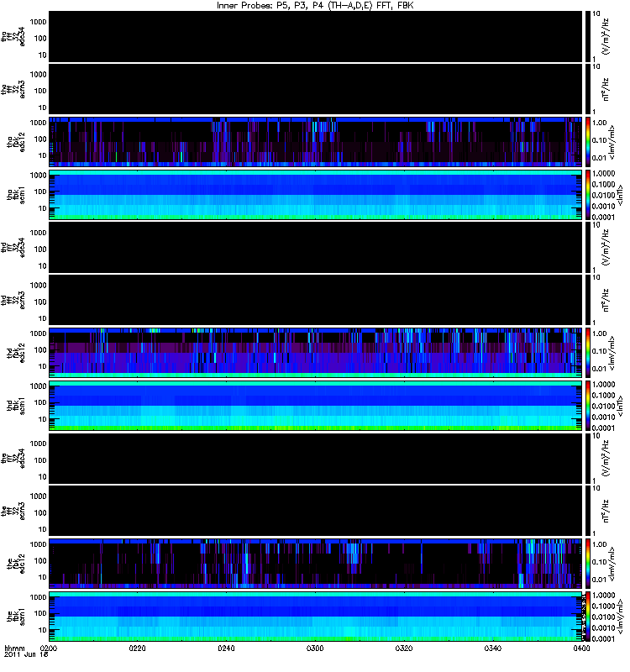Click the tha fbk scm1 spectrogram panel
This screenshot has width=630, height=672.
point(316,195)
